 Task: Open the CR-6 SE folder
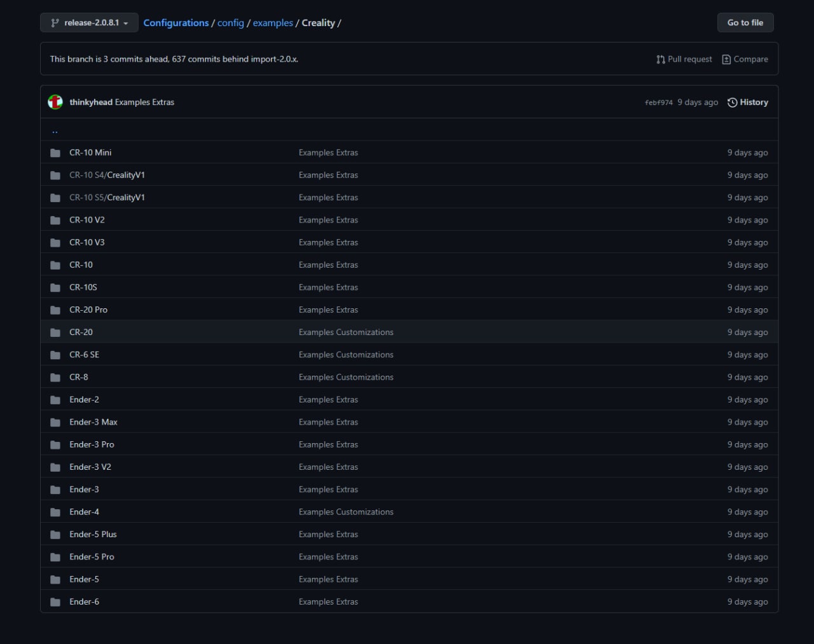84,355
